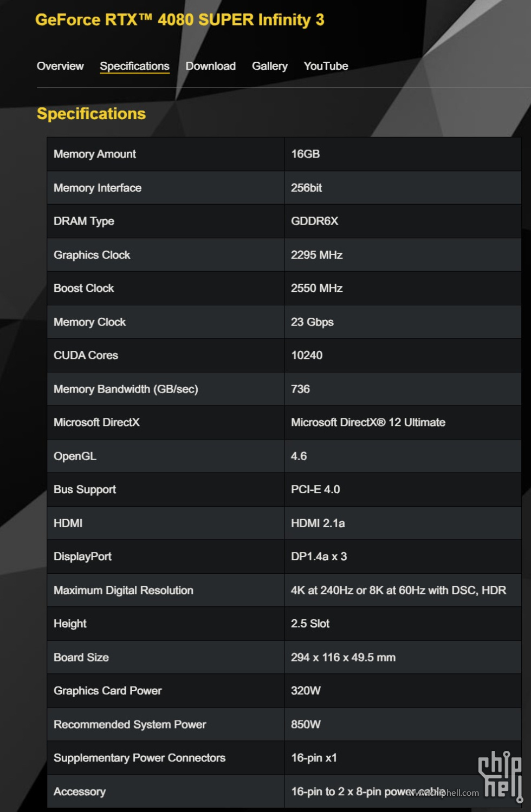531x812 pixels.
Task: Click the Board Size dimensions value
Action: [344, 658]
